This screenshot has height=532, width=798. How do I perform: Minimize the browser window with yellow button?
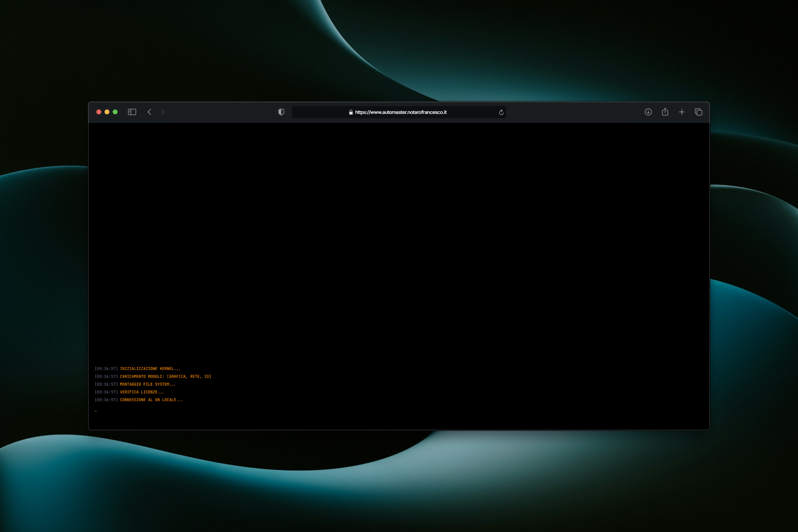coord(107,112)
